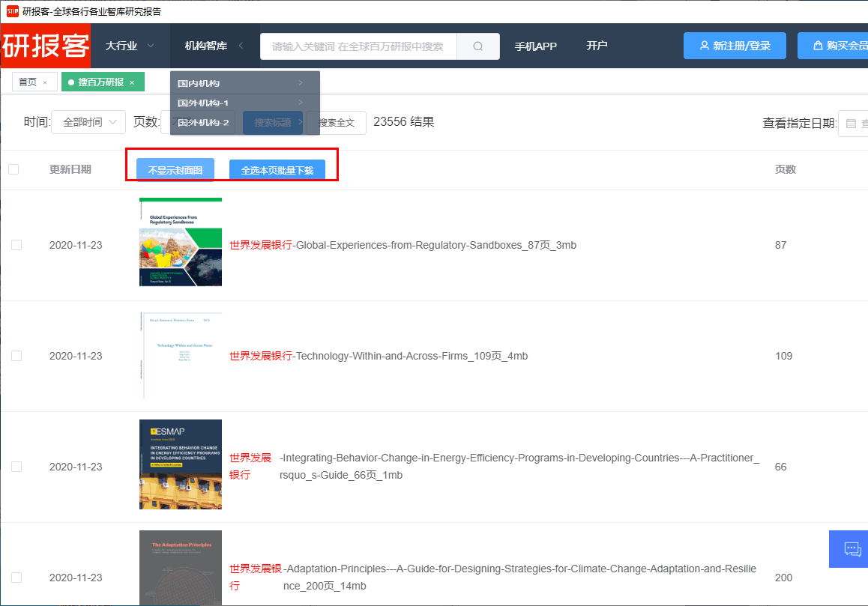Screen dimensions: 868x606
Task: Click 全选本页批量下载 button
Action: tap(277, 170)
